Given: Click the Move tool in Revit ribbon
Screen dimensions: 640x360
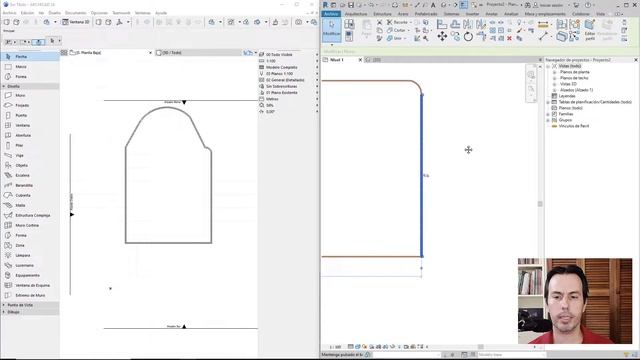Looking at the screenshot, I should tap(442, 36).
